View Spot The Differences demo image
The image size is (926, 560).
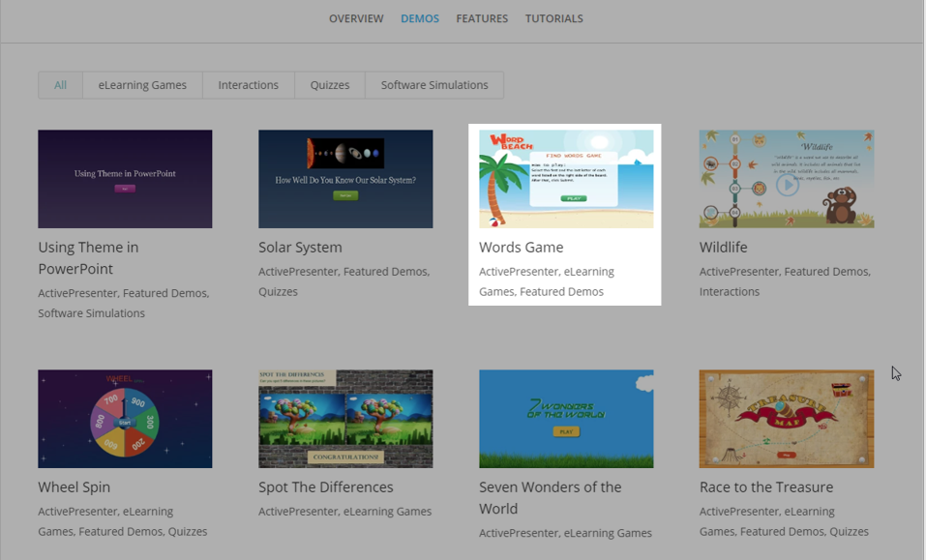click(x=345, y=419)
